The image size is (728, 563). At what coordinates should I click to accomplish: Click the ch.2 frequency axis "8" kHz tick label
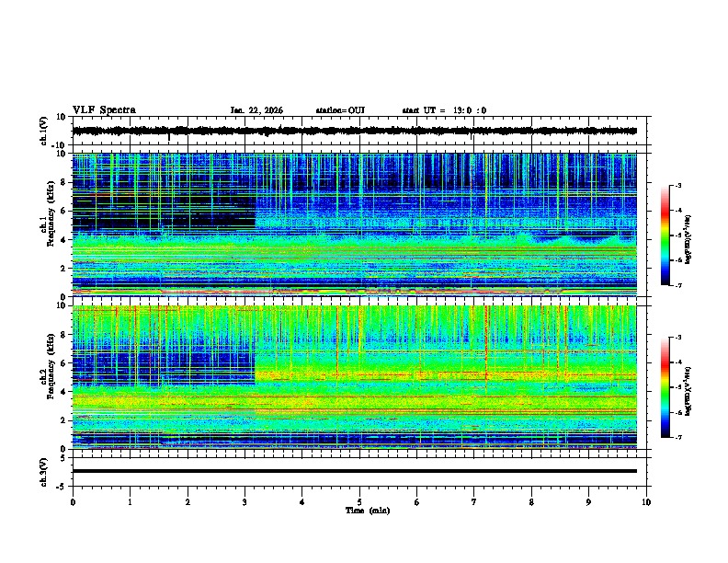pyautogui.click(x=63, y=335)
